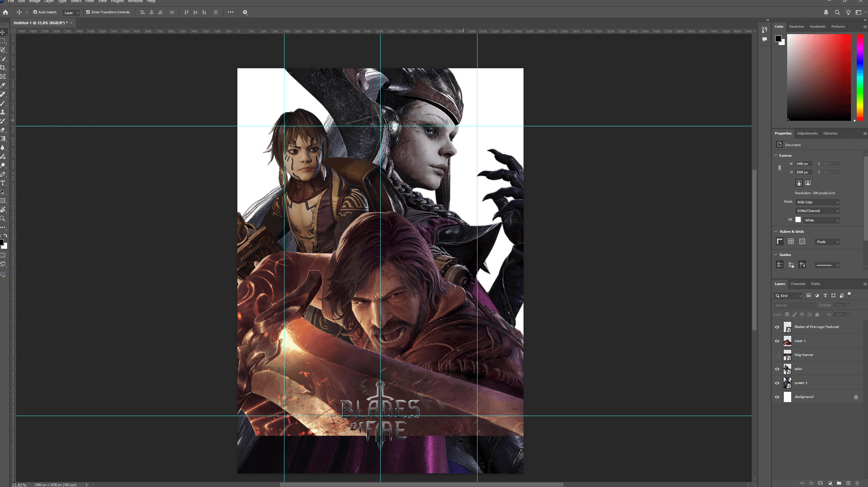Click the search magnifier icon top right

pos(837,12)
